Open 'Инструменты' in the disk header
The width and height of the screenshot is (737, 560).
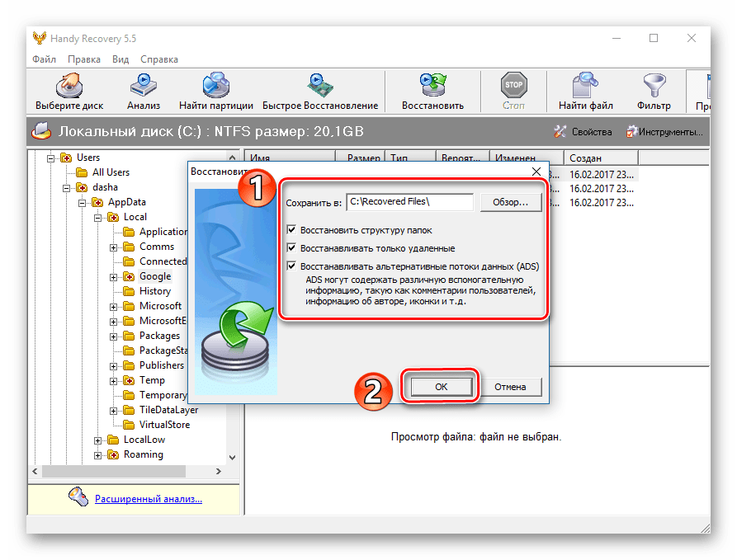click(665, 132)
